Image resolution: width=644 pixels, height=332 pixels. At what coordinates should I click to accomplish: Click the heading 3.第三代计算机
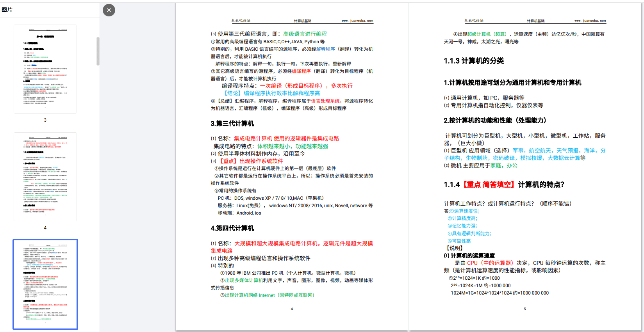232,124
